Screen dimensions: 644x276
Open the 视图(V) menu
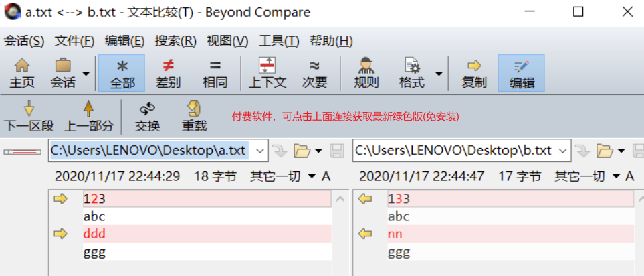pos(227,41)
